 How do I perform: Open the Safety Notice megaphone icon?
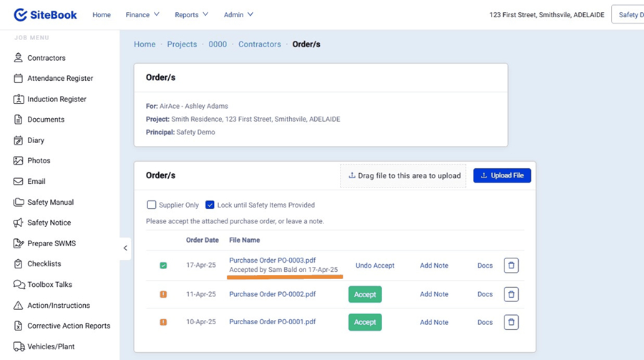[19, 223]
